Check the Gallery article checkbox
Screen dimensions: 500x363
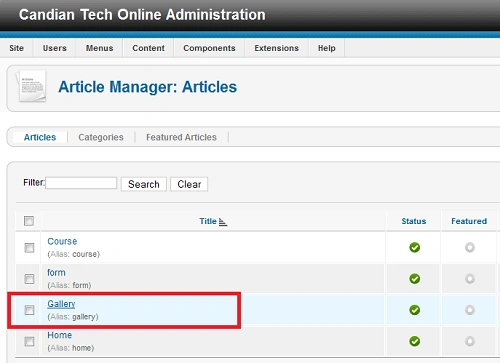pos(29,310)
